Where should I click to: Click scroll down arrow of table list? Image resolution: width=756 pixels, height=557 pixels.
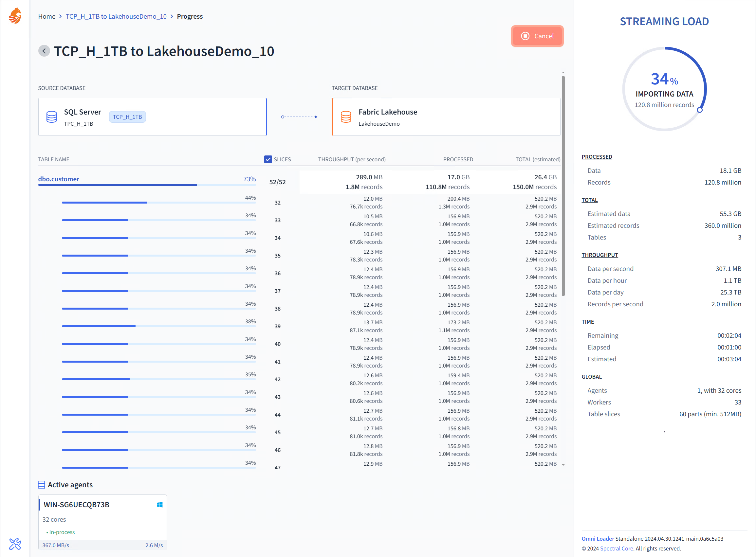click(563, 465)
